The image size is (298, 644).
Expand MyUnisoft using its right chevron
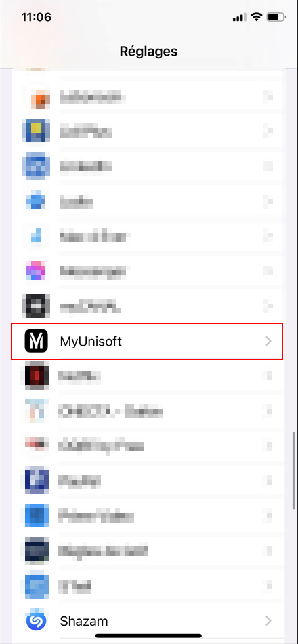click(268, 341)
